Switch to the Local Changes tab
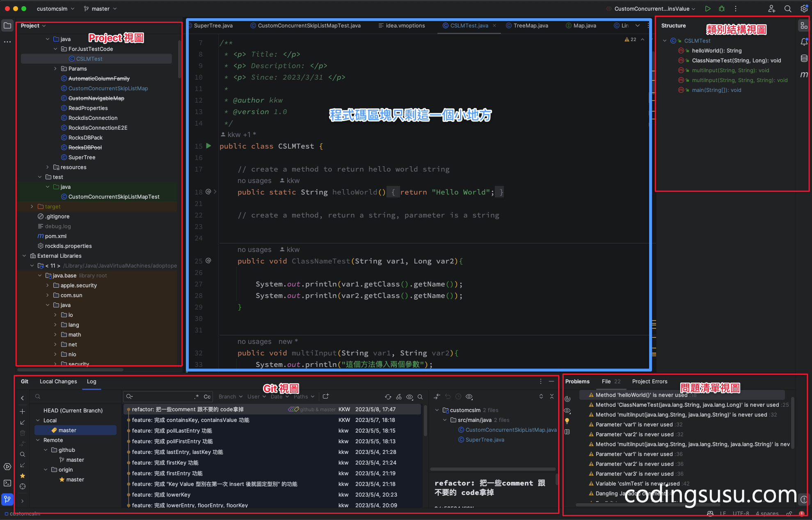 [58, 381]
